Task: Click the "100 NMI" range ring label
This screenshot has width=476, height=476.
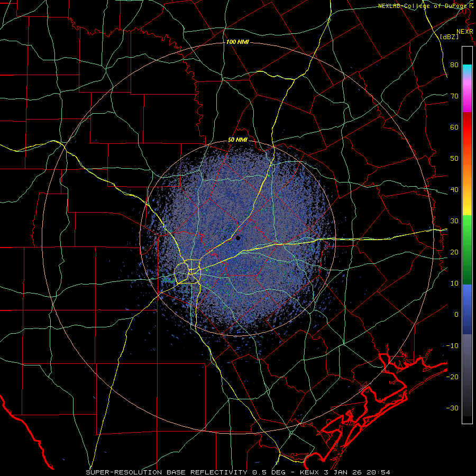Action: [x=237, y=42]
